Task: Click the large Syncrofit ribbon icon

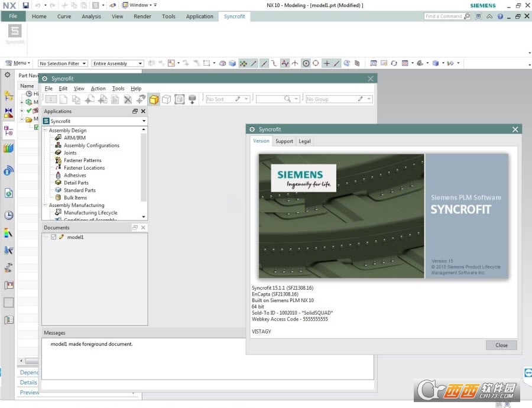Action: point(15,31)
